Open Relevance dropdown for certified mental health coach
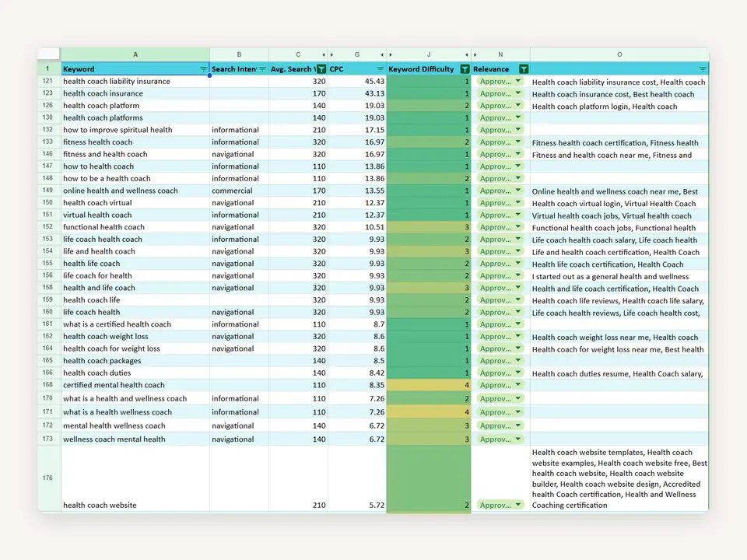The width and height of the screenshot is (747, 560). (518, 385)
